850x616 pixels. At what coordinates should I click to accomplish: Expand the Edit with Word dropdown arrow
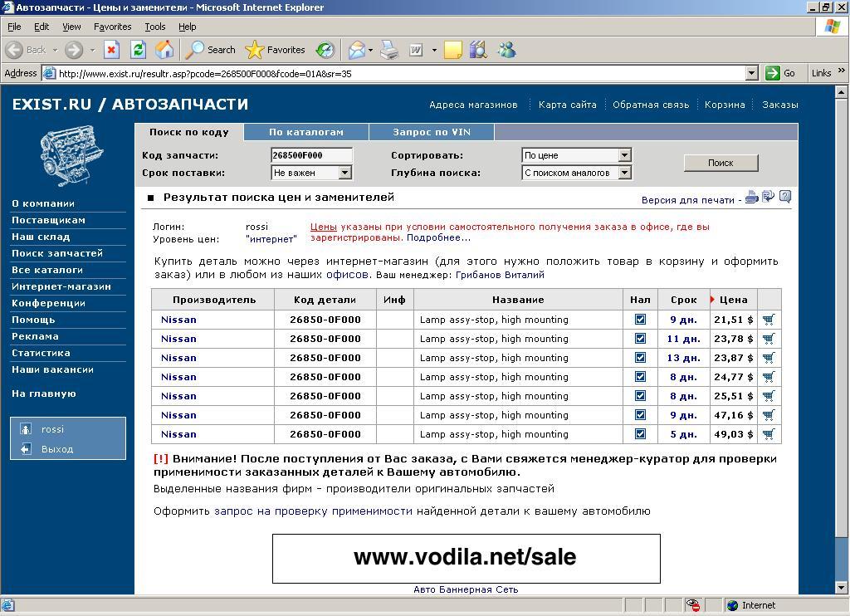pyautogui.click(x=434, y=50)
